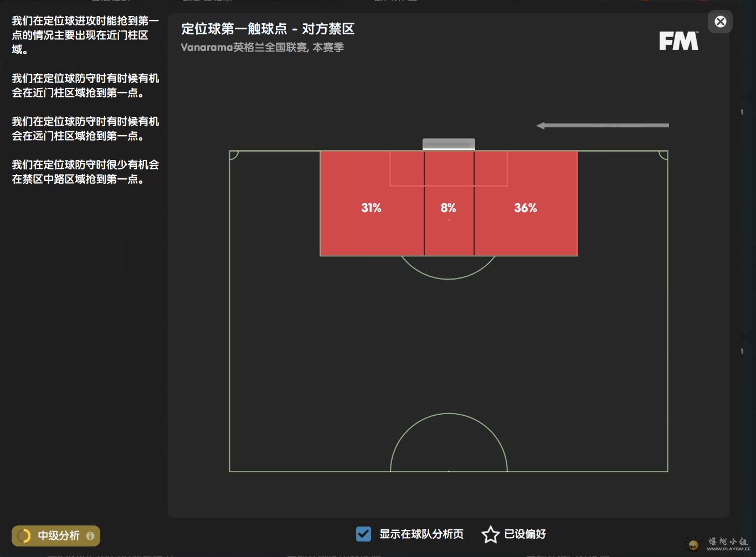Click the Vanarama英格兰全国联赛 subtitle
756x557 pixels.
tap(262, 48)
